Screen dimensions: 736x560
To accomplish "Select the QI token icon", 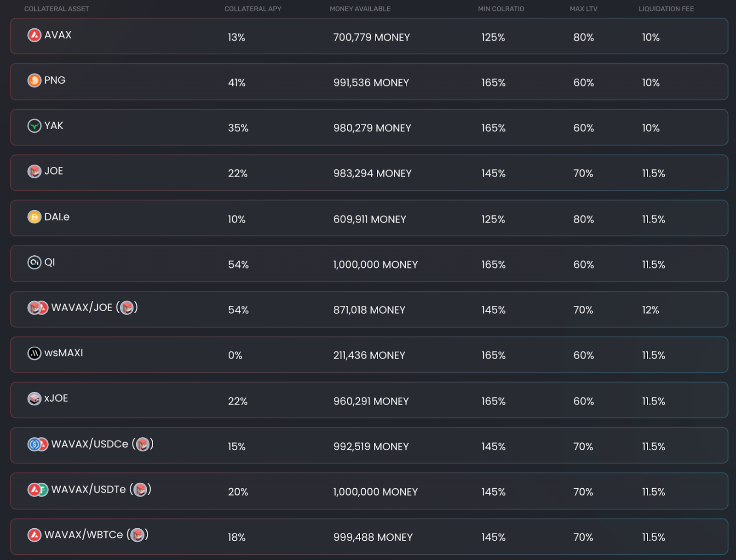I will pos(34,262).
